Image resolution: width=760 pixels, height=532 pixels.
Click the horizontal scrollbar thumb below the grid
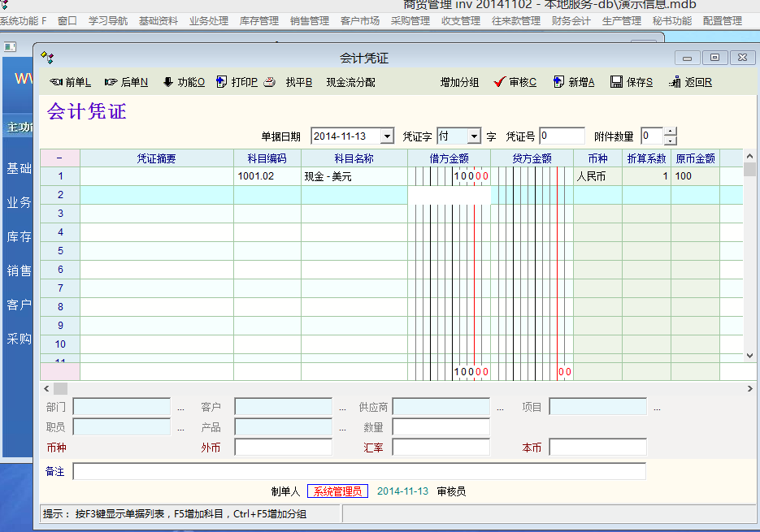pyautogui.click(x=61, y=389)
